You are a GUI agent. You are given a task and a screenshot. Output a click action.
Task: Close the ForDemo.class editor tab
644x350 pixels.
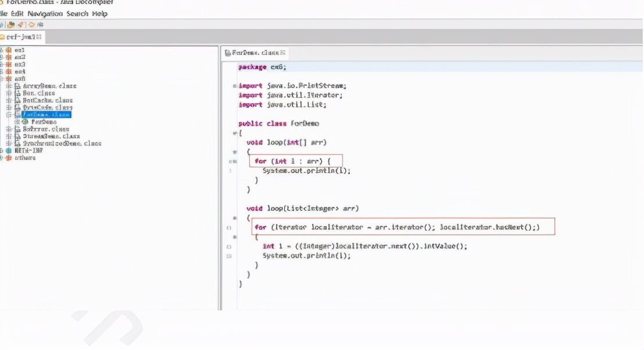(284, 53)
